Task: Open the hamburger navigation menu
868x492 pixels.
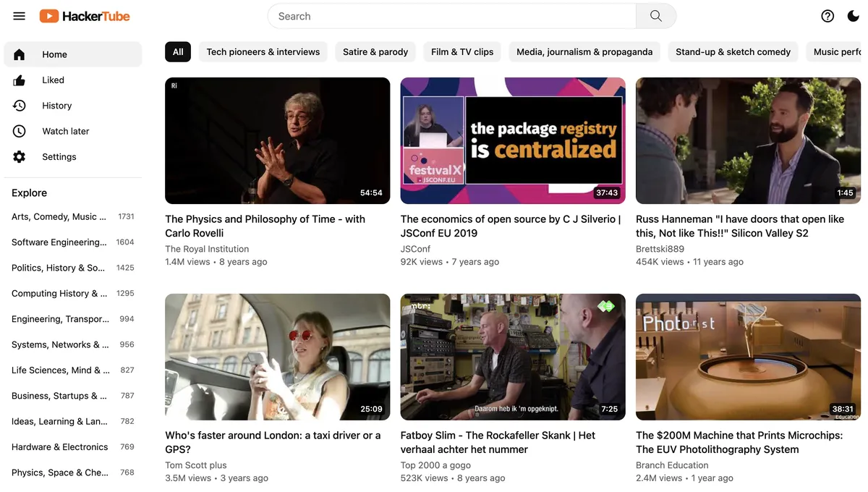Action: pyautogui.click(x=20, y=16)
